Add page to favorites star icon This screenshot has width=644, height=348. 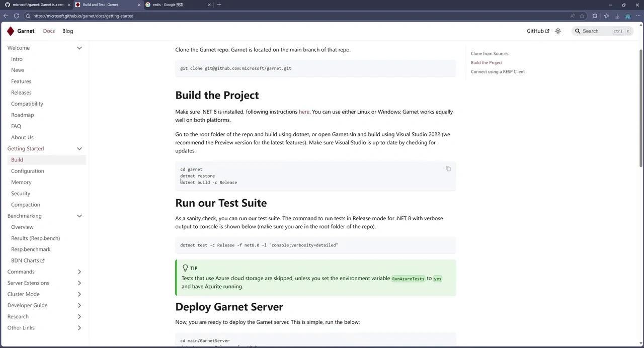[582, 16]
